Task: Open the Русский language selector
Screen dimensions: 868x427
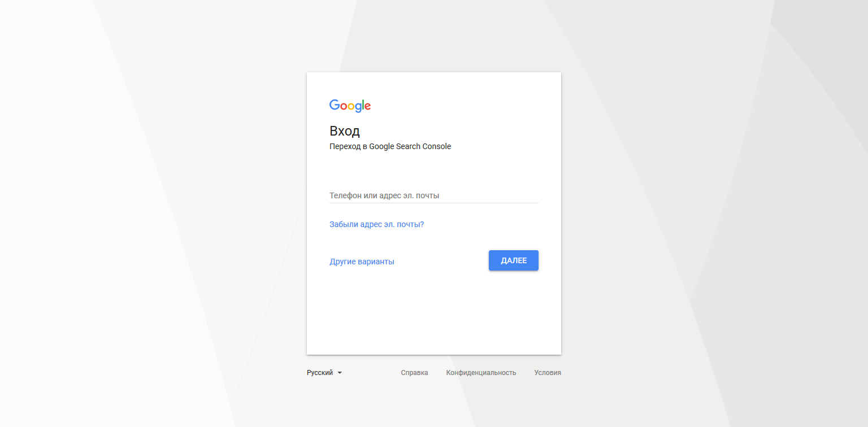Action: point(320,373)
